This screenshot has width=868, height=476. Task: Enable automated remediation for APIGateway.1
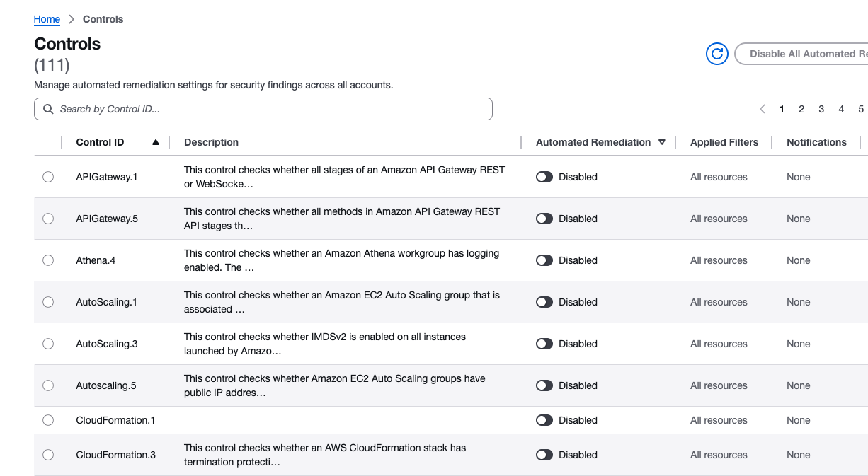[x=544, y=177]
